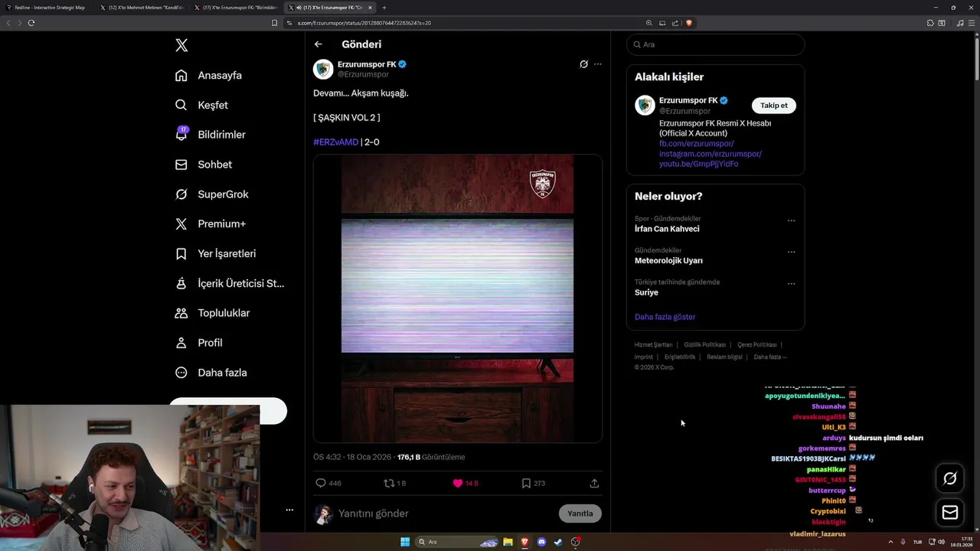Open Hizmet Şartları link
The height and width of the screenshot is (551, 980).
tap(653, 345)
